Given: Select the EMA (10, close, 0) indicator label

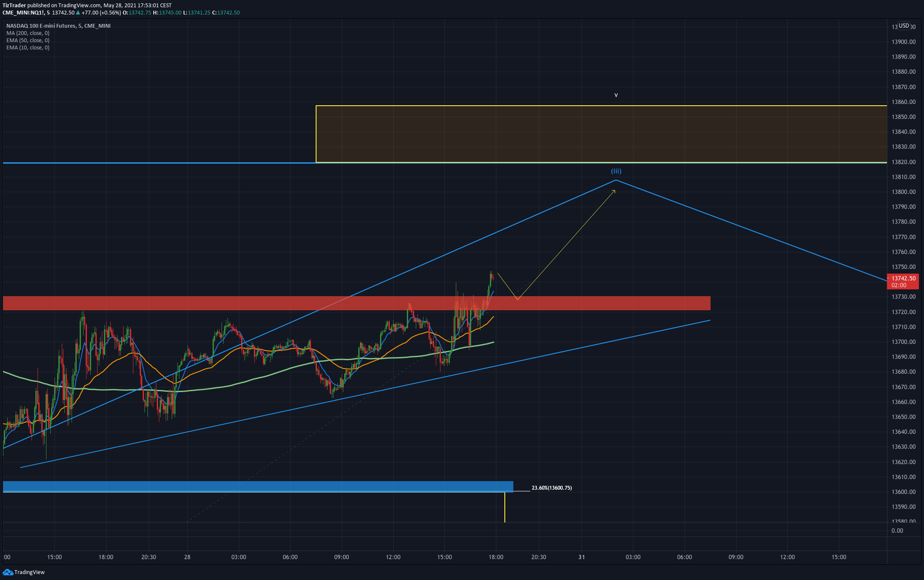Looking at the screenshot, I should pyautogui.click(x=28, y=48).
